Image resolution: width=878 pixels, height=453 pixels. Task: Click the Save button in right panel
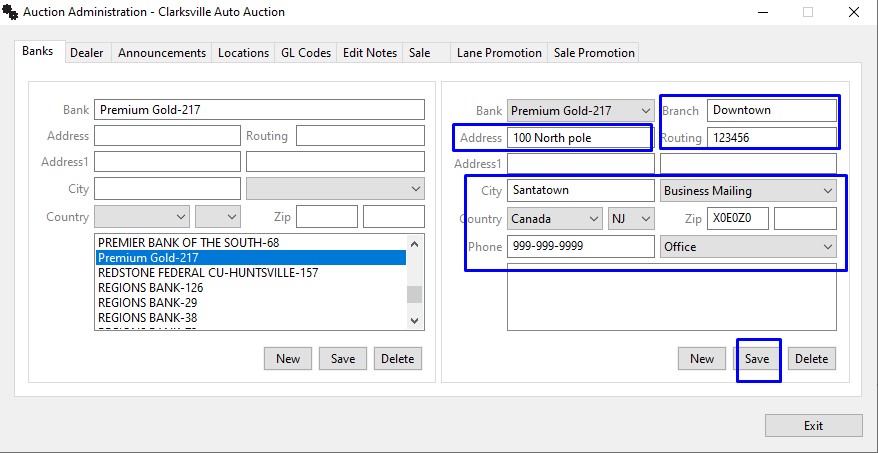point(757,359)
